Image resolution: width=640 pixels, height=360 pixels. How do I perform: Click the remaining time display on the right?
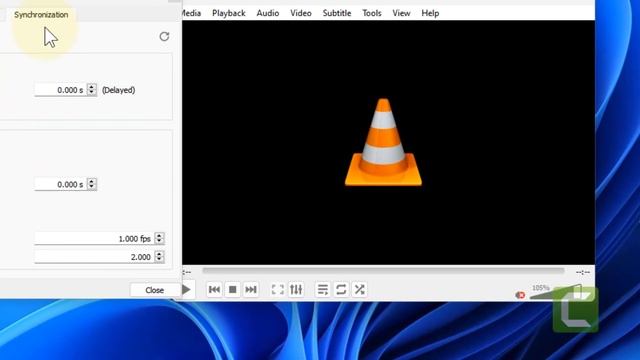pos(583,272)
